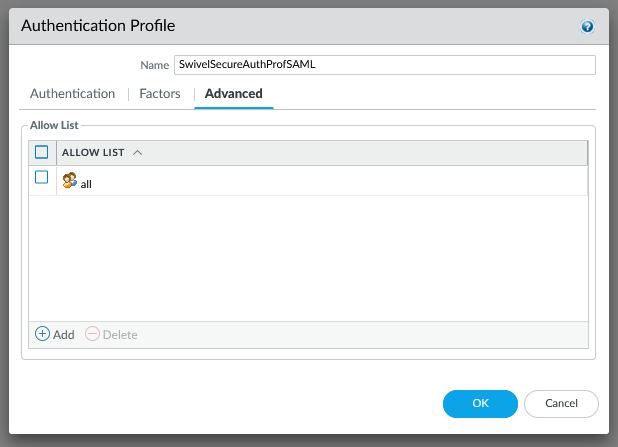Image resolution: width=618 pixels, height=447 pixels.
Task: Click the Add label text
Action: [63, 335]
